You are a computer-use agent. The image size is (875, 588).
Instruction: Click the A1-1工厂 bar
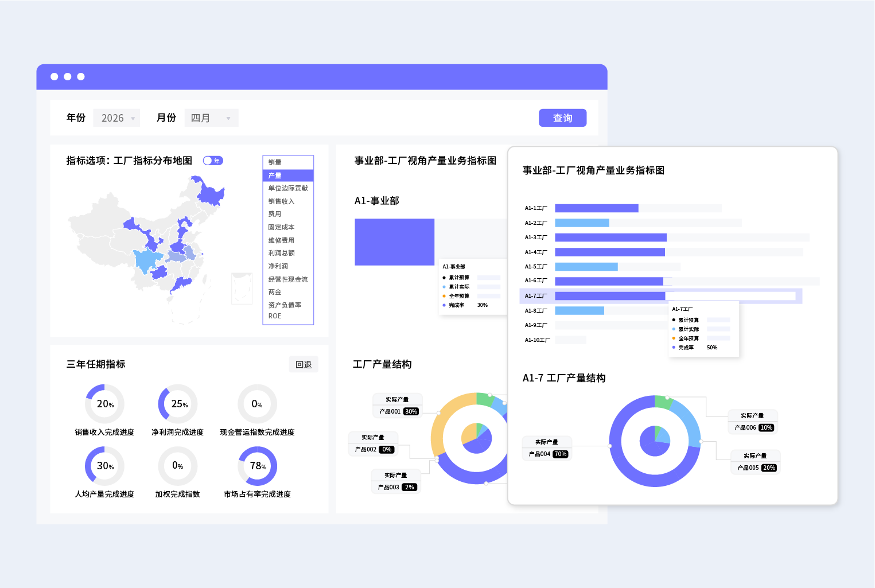tap(596, 208)
